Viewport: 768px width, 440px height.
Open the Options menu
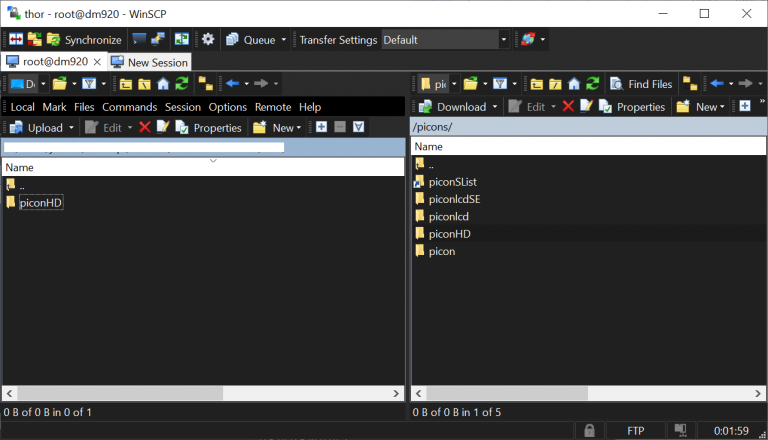[227, 107]
